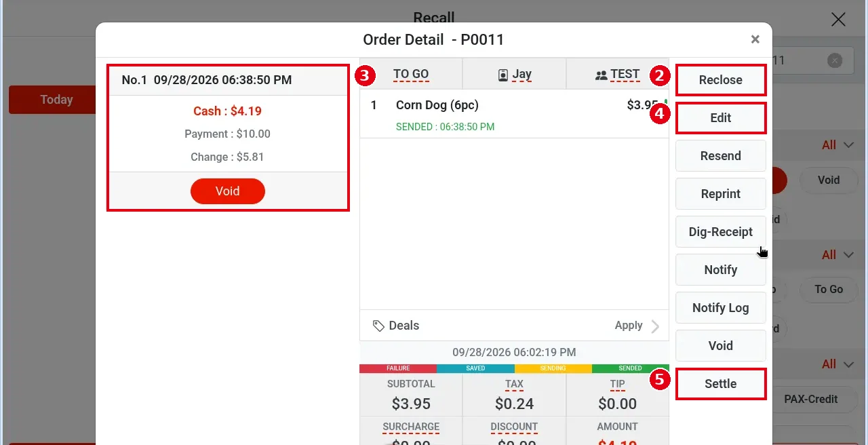The image size is (868, 445).
Task: Close the Recall window behind
Action: coord(838,20)
